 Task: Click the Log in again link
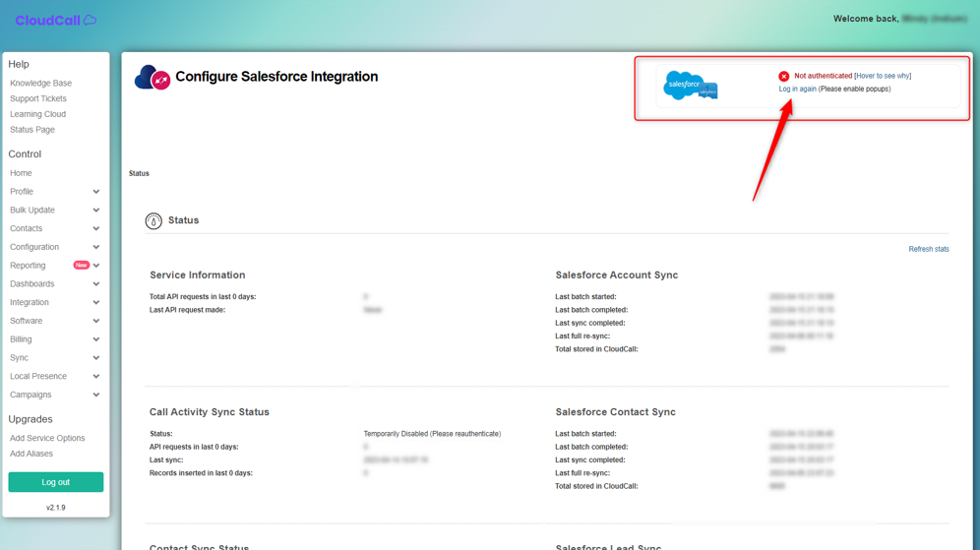(798, 89)
